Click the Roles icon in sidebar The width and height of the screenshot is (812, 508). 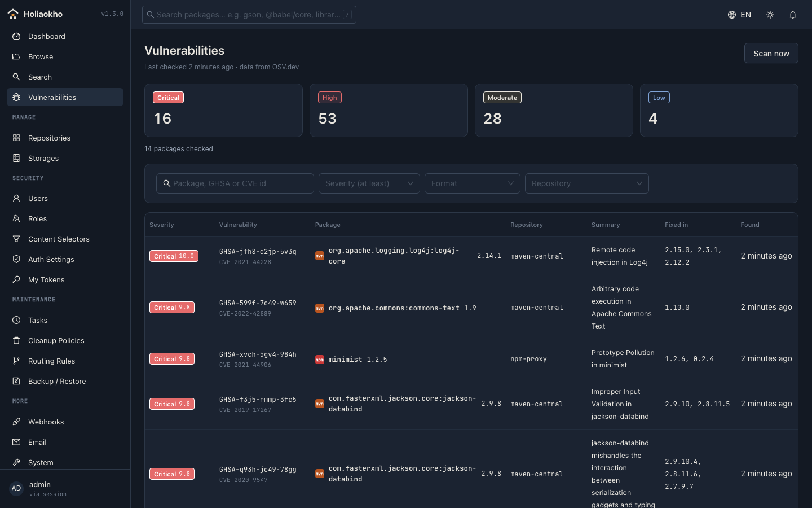tap(16, 218)
